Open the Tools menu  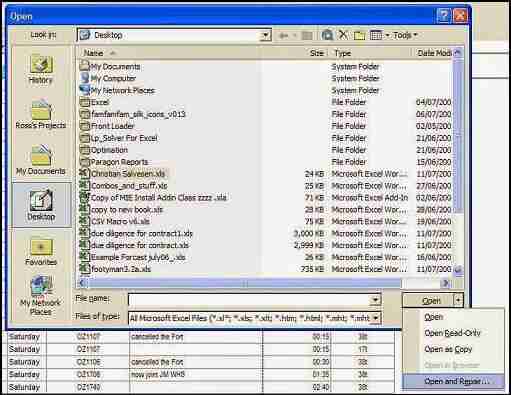click(405, 35)
